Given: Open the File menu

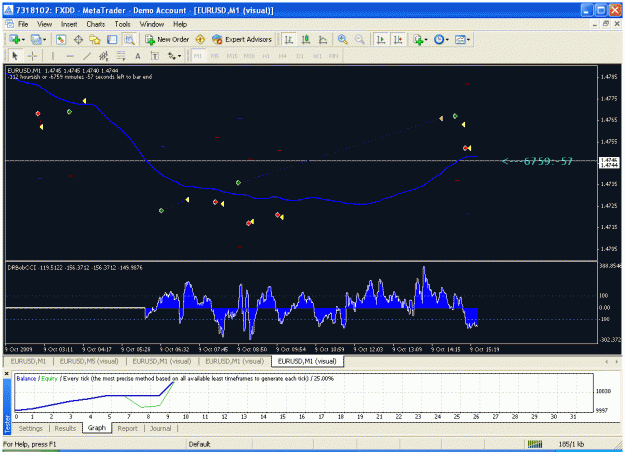Looking at the screenshot, I should coord(23,24).
